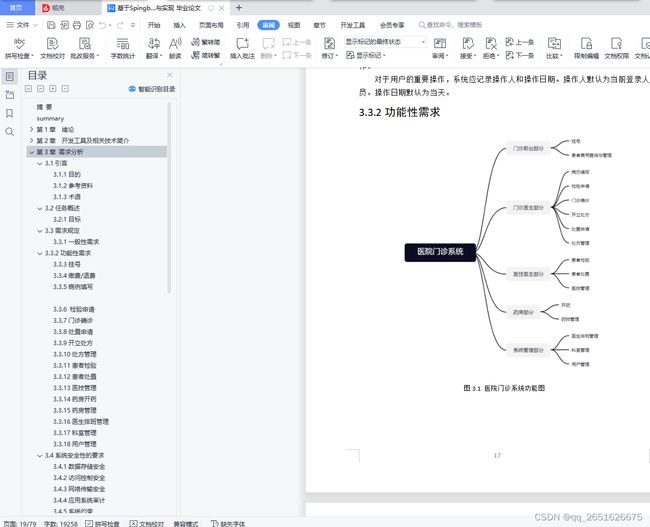
Task: Convert text with 简转繁
Action: 206,55
